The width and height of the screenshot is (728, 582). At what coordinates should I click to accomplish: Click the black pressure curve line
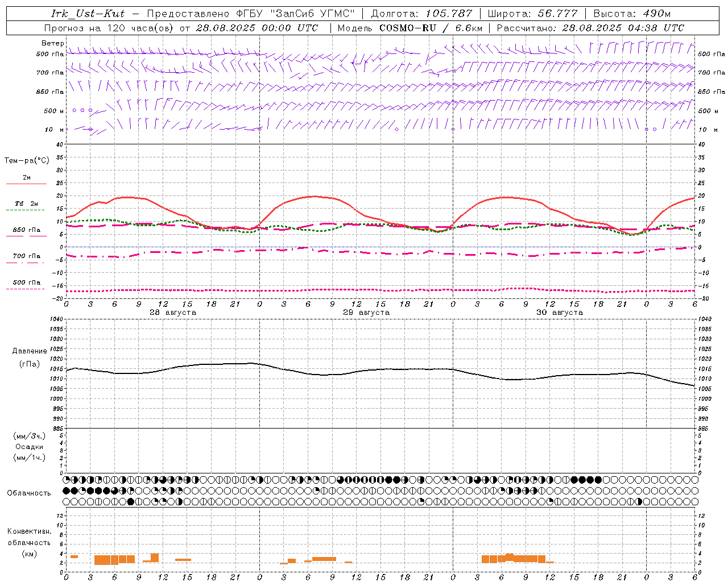tap(380, 370)
